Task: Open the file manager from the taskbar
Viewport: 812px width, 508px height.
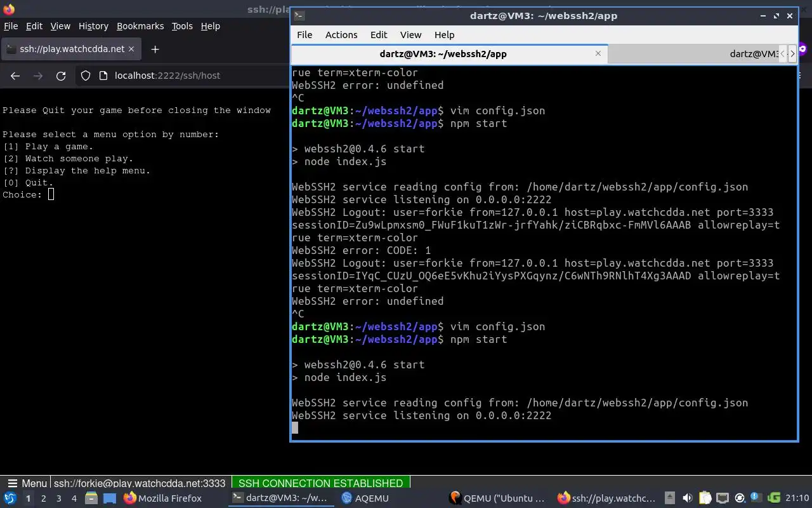Action: 91,498
